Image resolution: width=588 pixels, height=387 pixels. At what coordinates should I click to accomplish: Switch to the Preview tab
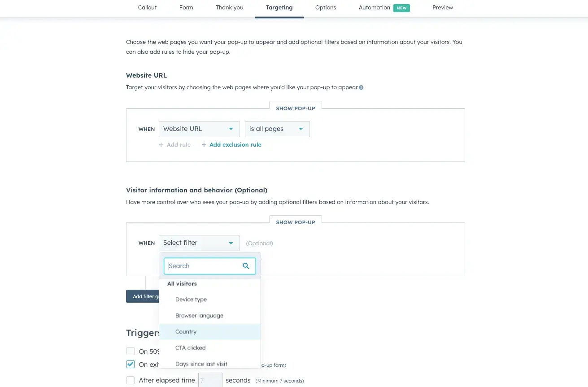point(443,8)
